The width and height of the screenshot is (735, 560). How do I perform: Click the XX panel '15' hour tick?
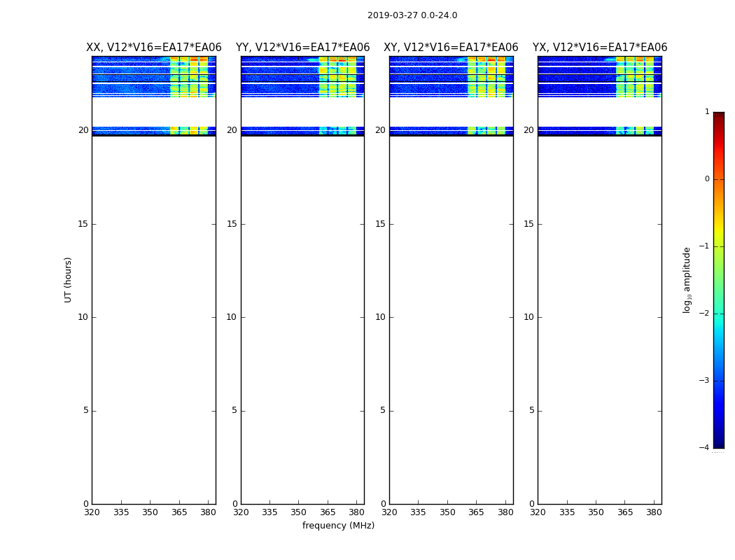pos(83,224)
